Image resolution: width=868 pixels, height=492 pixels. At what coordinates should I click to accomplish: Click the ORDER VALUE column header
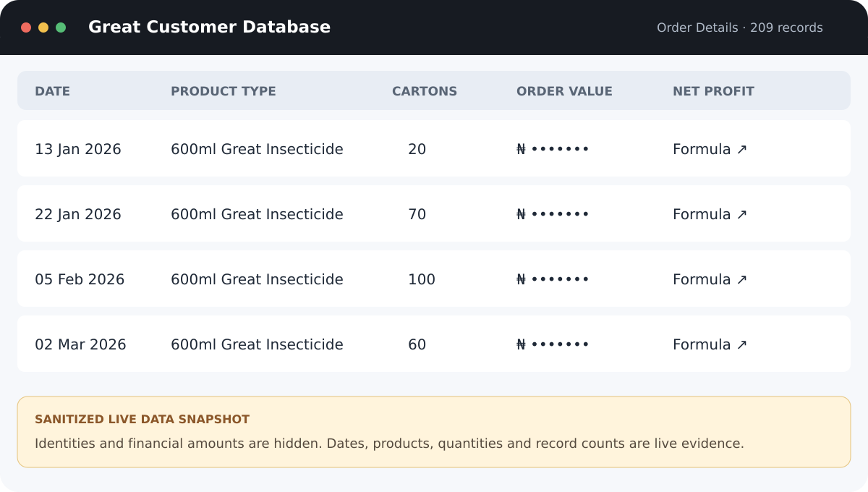coord(564,91)
